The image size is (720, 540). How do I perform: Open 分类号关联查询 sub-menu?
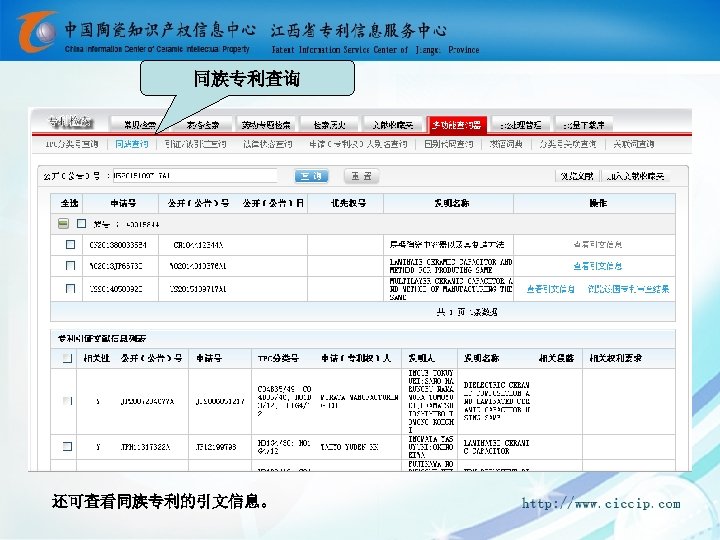tap(568, 144)
